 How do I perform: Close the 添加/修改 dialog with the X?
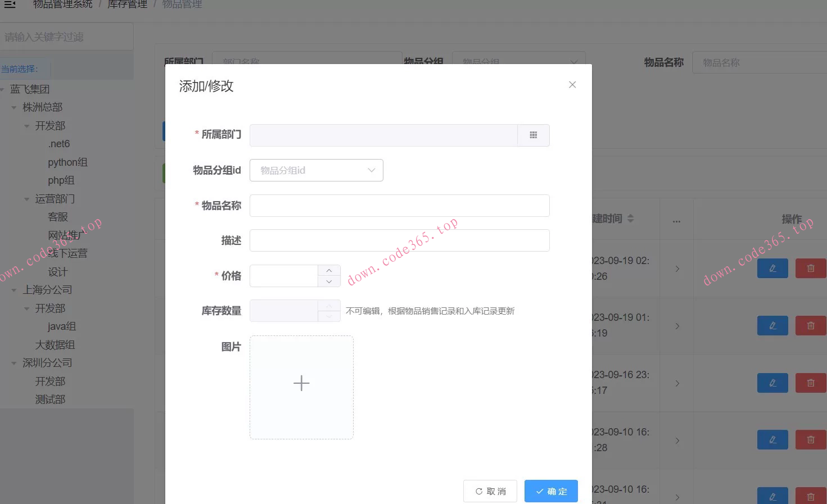(572, 84)
